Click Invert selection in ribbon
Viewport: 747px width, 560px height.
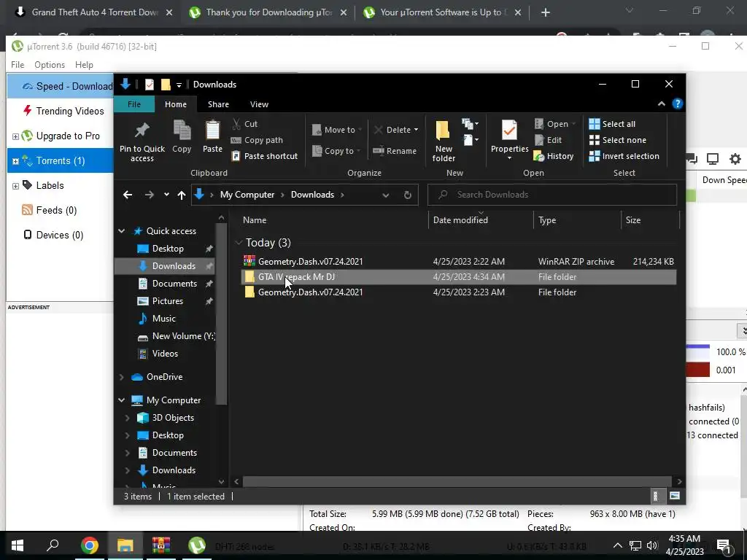(624, 156)
